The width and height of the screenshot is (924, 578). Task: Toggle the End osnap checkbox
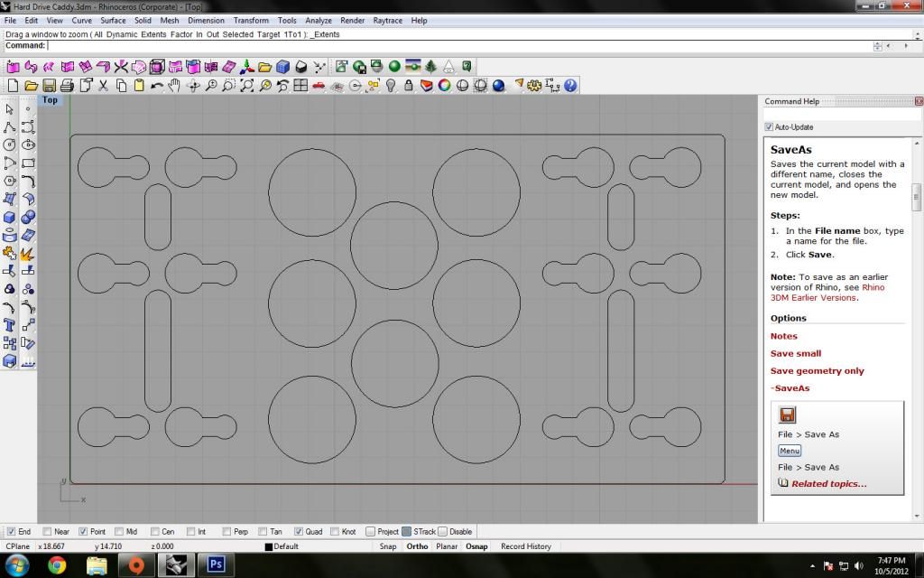pyautogui.click(x=11, y=531)
